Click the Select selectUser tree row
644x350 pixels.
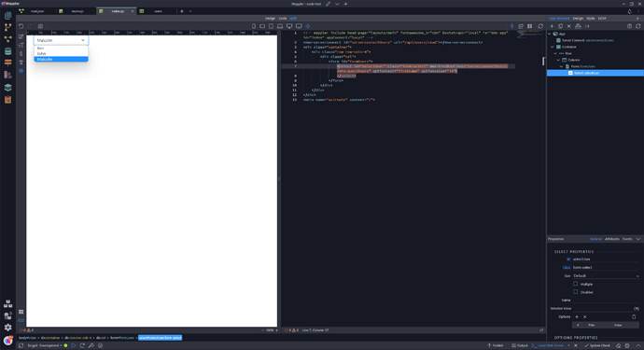[x=595, y=73]
